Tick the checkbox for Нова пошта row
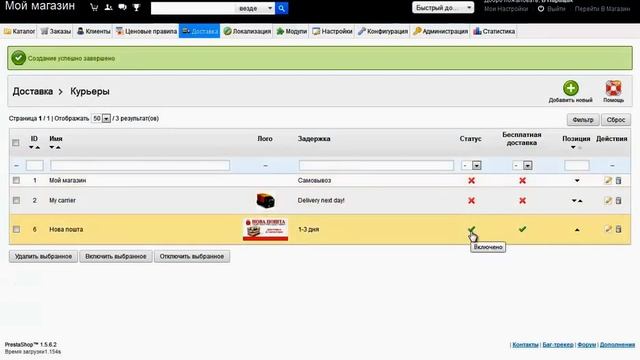 (16, 229)
